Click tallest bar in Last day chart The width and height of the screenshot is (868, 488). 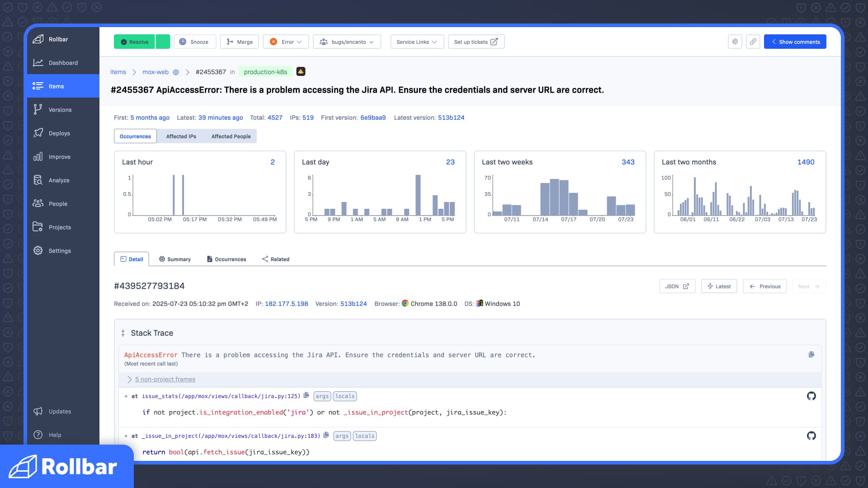418,195
